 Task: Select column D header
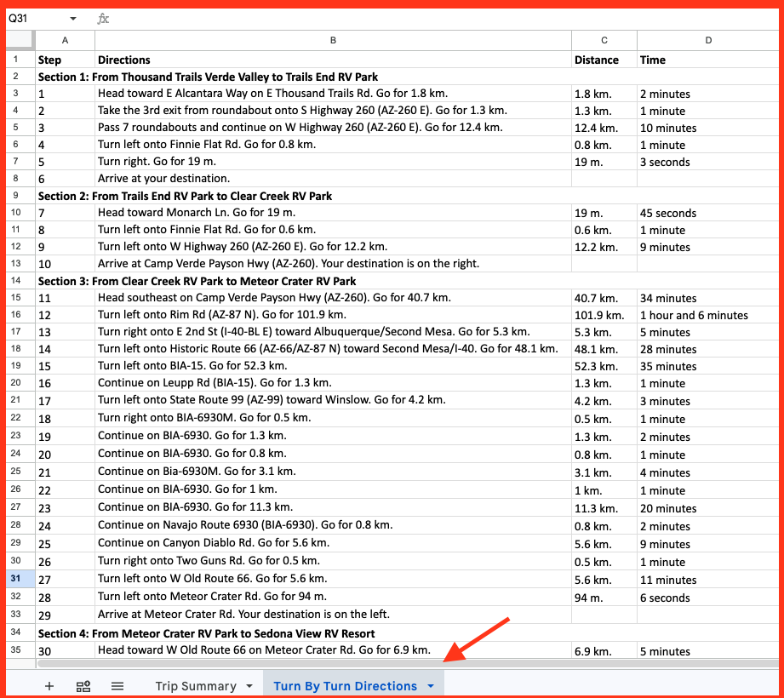coord(708,40)
